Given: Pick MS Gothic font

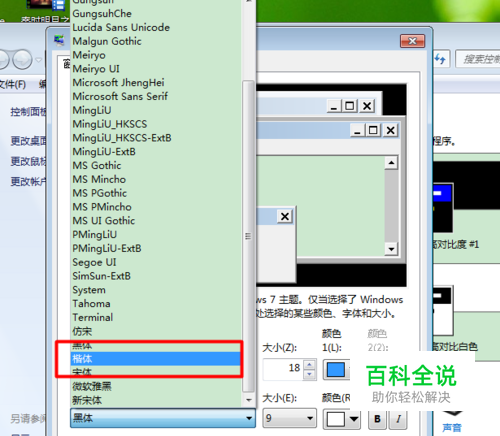Looking at the screenshot, I should (156, 166).
